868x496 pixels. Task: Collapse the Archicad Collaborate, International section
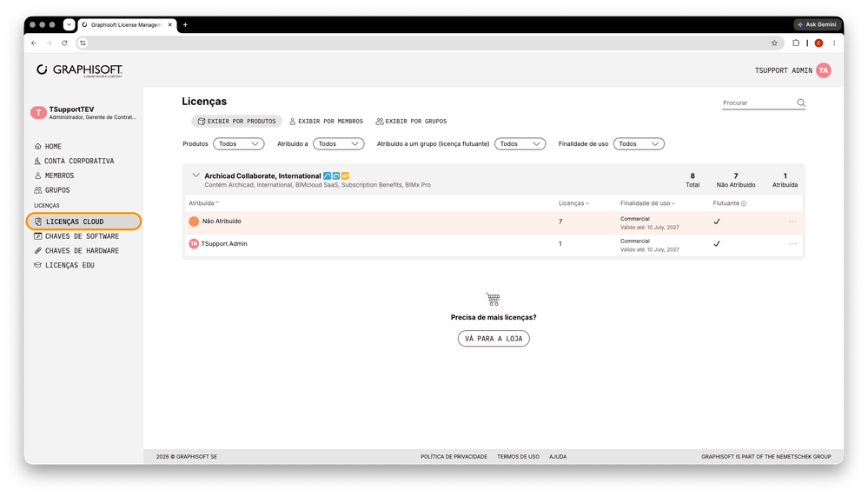(x=195, y=175)
